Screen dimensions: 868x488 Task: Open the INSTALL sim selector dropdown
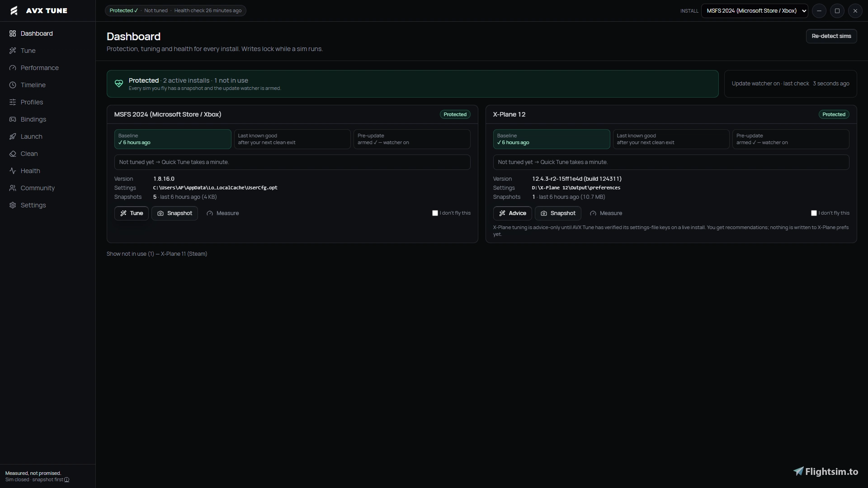tap(755, 11)
